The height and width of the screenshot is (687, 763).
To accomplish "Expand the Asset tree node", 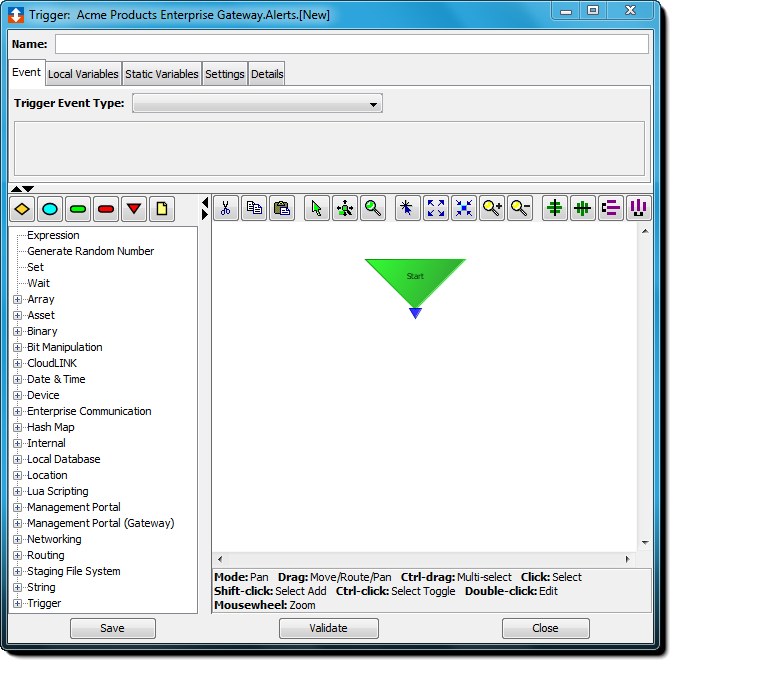I will coord(18,315).
